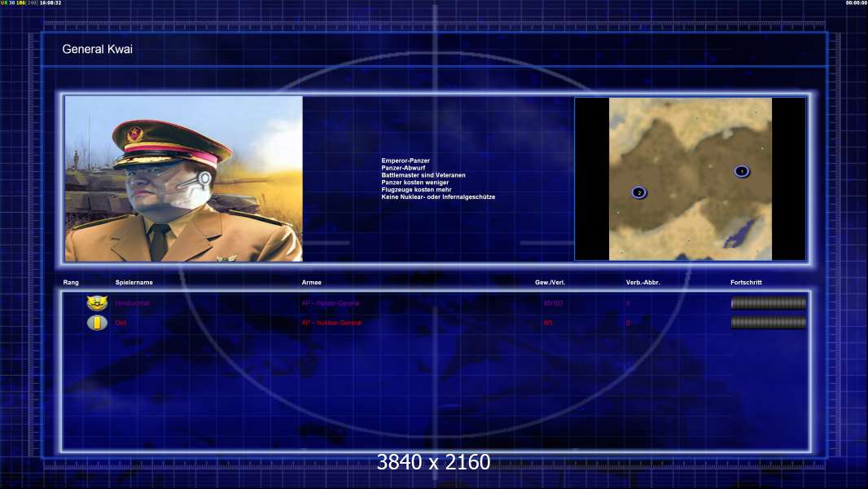Select start position marker 2 on the map
The width and height of the screenshot is (868, 489).
(x=639, y=192)
